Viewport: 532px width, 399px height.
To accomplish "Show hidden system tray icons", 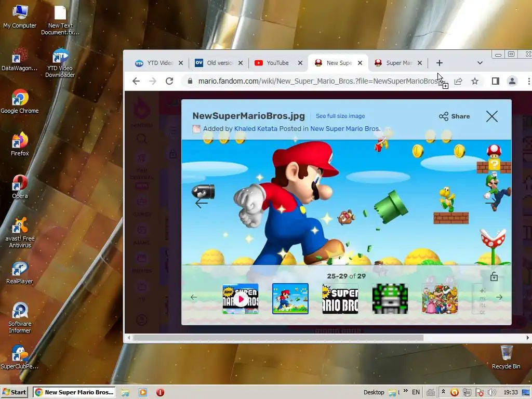I will 443,392.
